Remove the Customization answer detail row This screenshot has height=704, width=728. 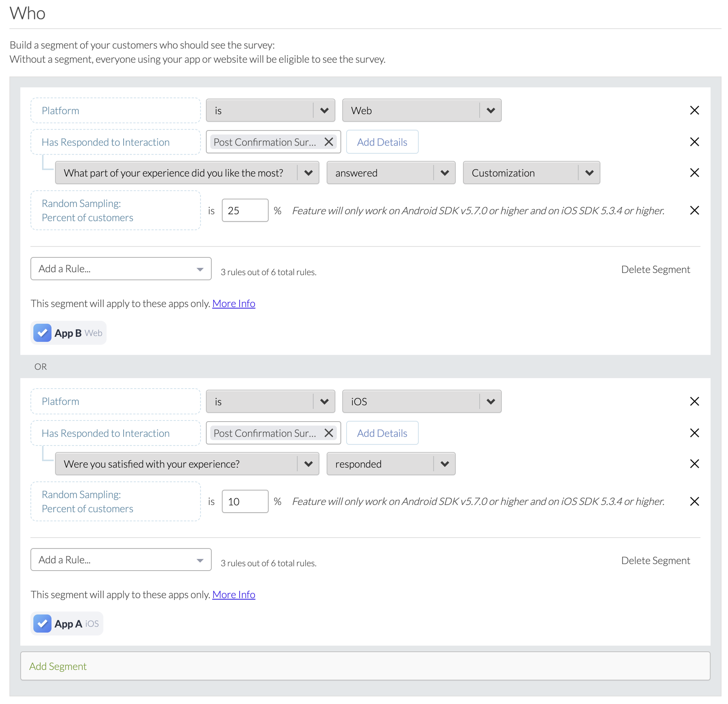(x=694, y=173)
